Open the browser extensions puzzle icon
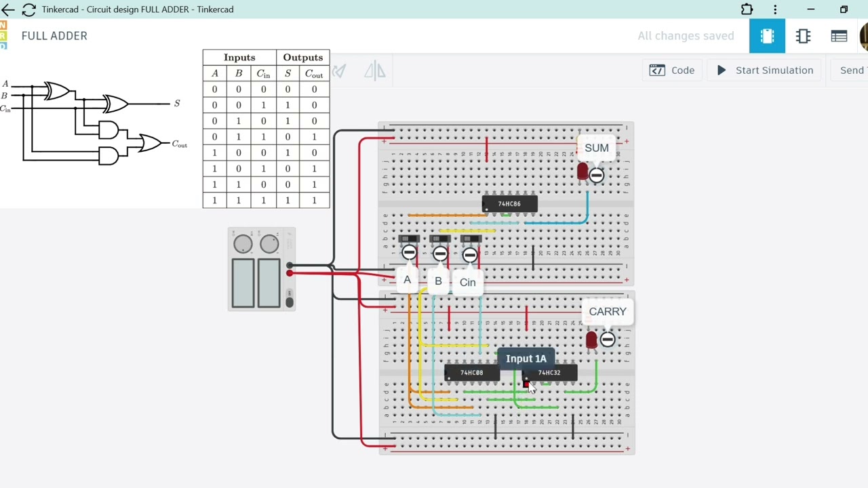Image resolution: width=868 pixels, height=488 pixels. pyautogui.click(x=747, y=9)
